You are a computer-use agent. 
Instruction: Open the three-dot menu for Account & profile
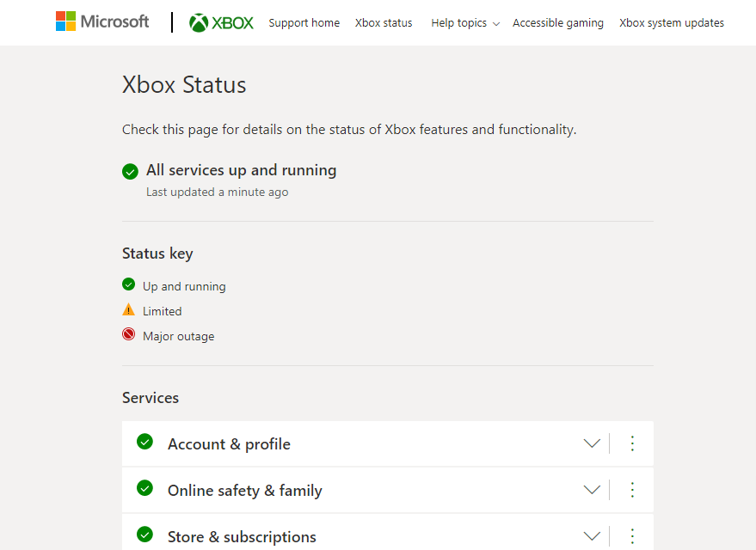[x=632, y=443]
